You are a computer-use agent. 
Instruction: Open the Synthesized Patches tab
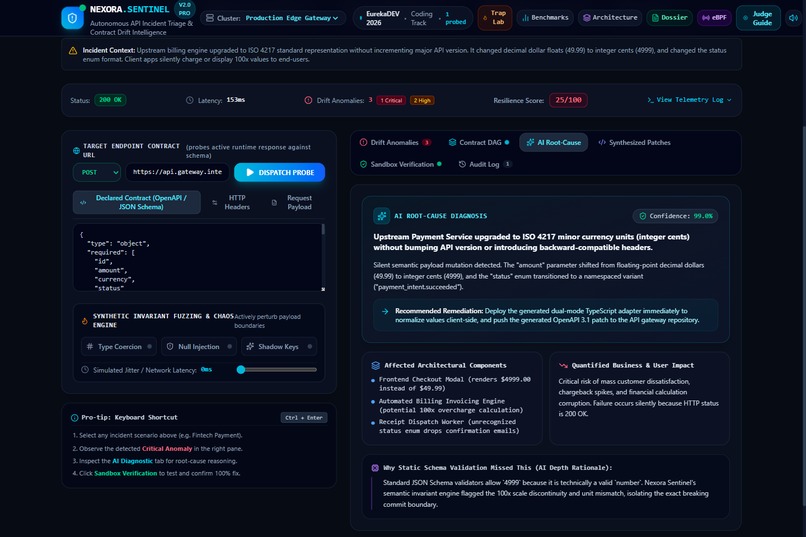pyautogui.click(x=634, y=142)
